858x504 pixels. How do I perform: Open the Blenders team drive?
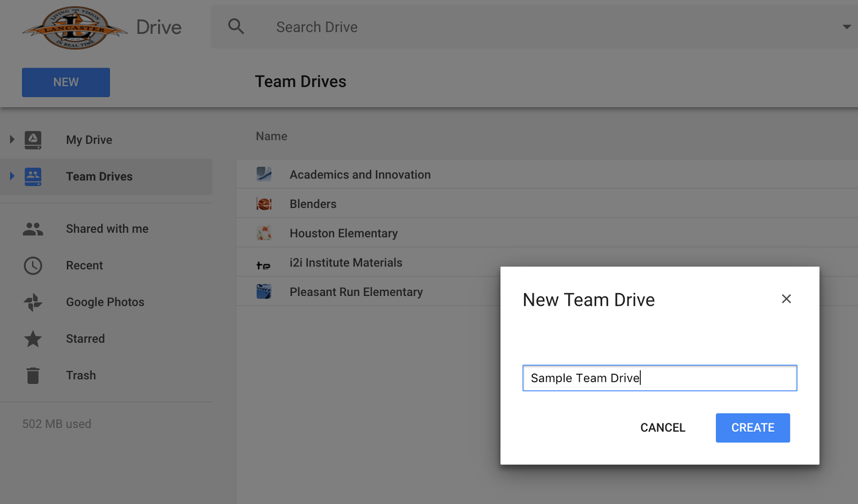(313, 204)
